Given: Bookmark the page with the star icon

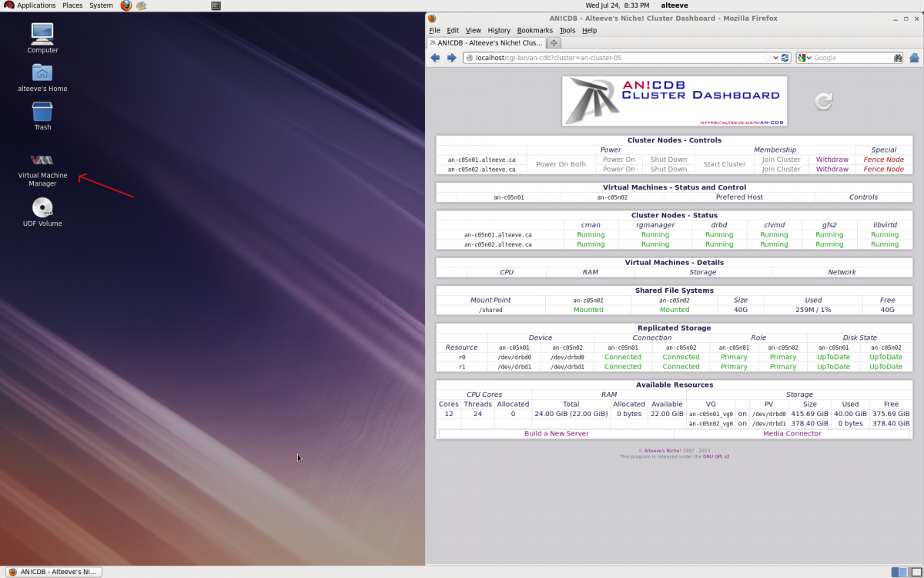Looking at the screenshot, I should [767, 58].
